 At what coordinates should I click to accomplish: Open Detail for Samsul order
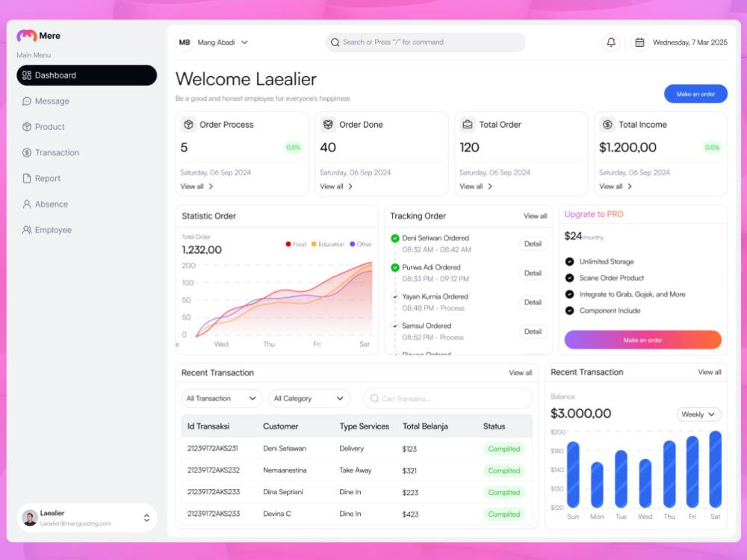(x=533, y=332)
